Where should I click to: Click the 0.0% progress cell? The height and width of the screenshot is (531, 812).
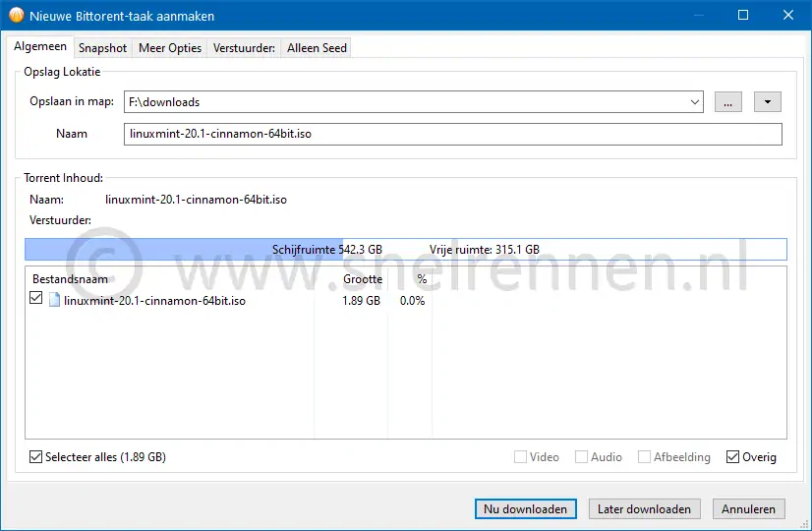coord(412,301)
